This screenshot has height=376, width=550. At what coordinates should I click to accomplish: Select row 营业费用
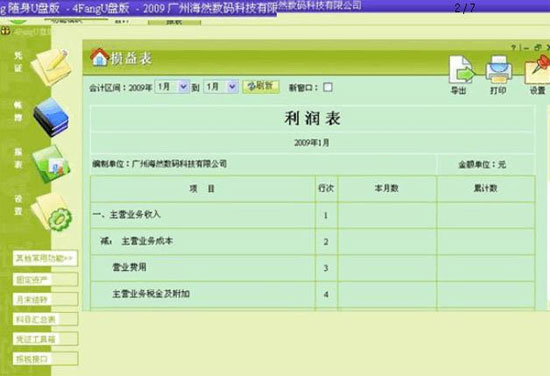click(313, 268)
